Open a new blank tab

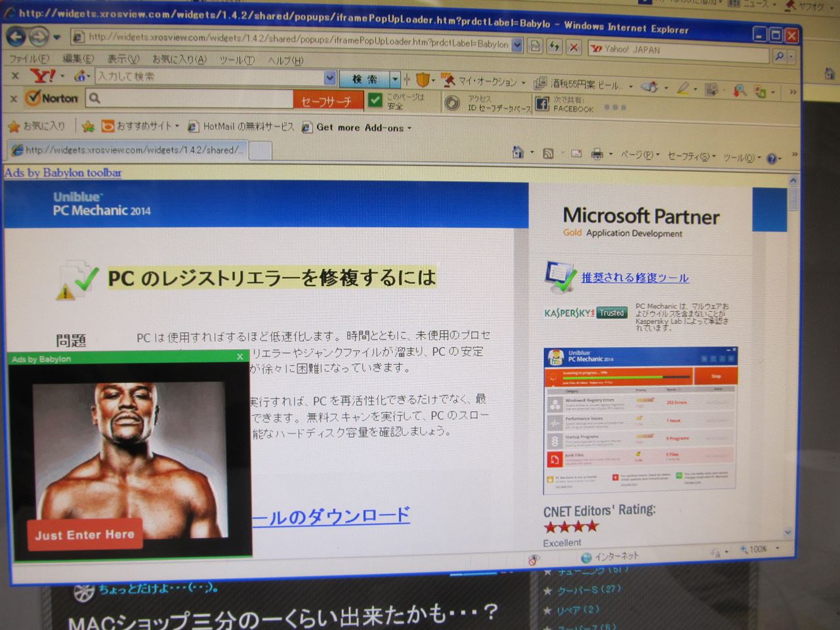click(x=260, y=151)
